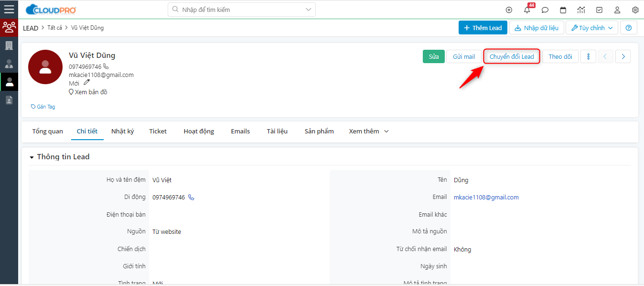644x286 pixels.
Task: Select the red people group sidebar icon
Action: [x=9, y=27]
